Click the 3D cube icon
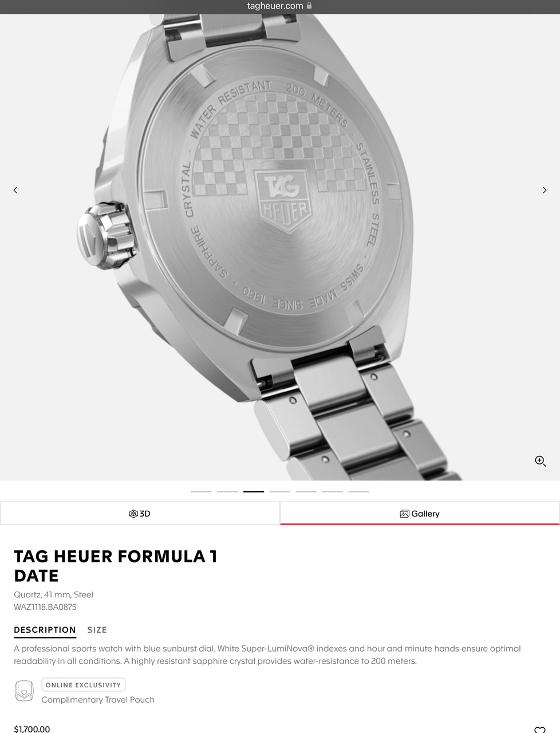 pyautogui.click(x=133, y=514)
